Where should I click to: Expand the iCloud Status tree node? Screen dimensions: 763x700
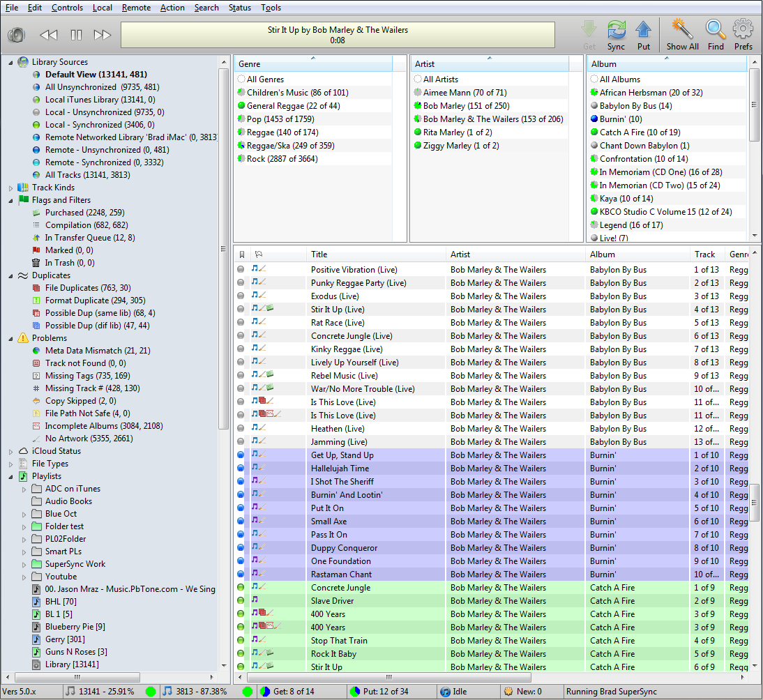click(x=11, y=451)
